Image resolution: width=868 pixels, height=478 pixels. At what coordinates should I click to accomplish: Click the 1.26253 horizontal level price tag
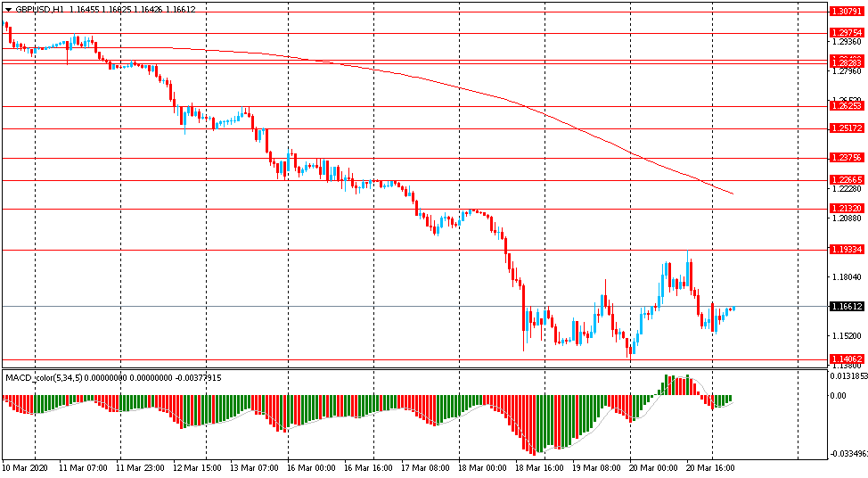845,105
